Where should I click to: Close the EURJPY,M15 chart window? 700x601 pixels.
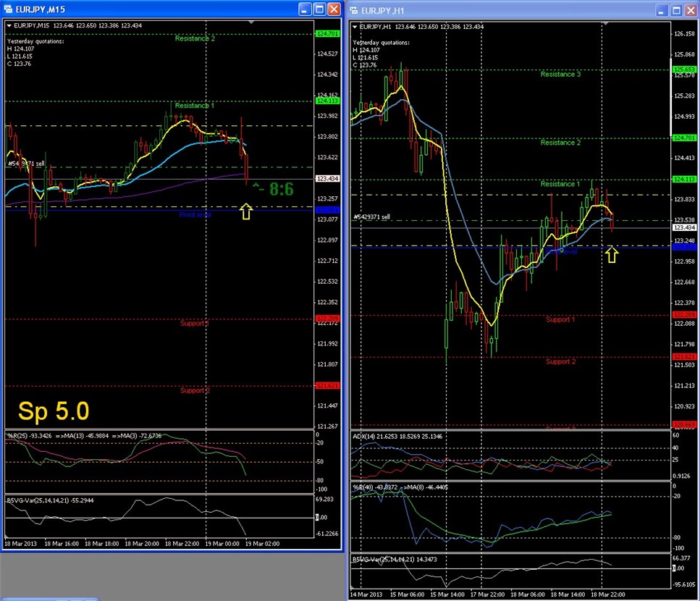(x=334, y=9)
